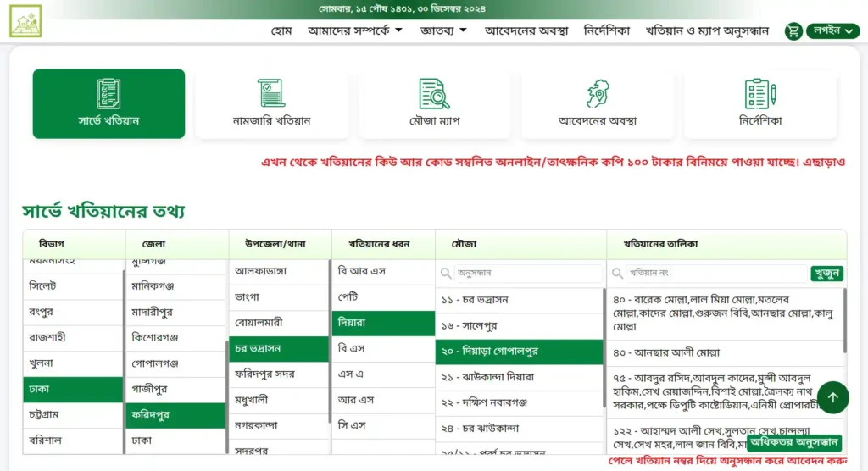Open নির্দেশিকা in top navigation
The width and height of the screenshot is (868, 471).
tap(607, 31)
